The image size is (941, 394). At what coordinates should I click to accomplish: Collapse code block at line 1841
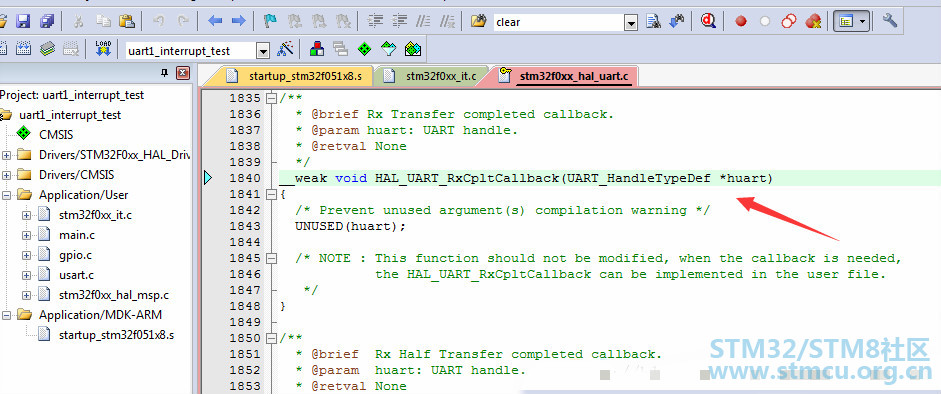[x=271, y=194]
